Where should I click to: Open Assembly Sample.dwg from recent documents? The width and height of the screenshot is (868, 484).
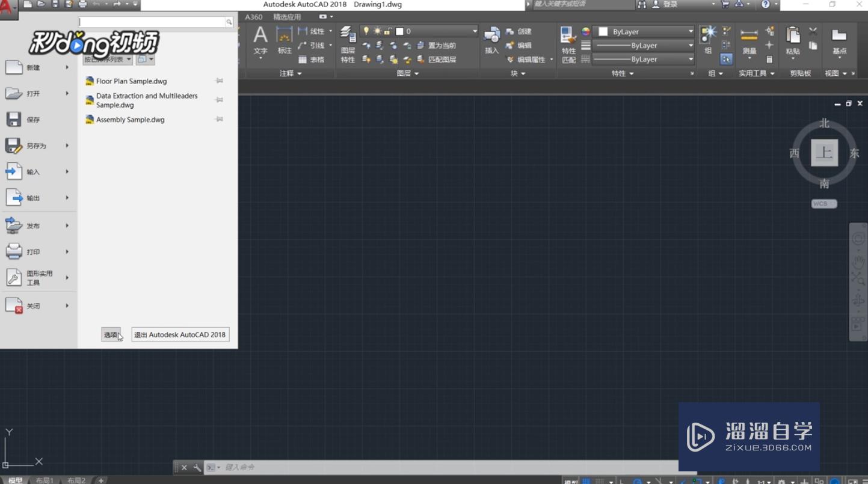[130, 120]
